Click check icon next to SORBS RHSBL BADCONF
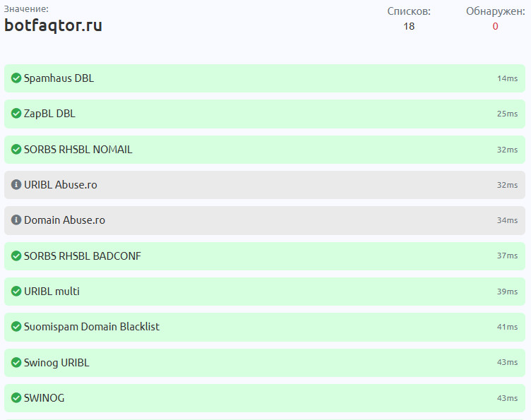 pyautogui.click(x=16, y=256)
